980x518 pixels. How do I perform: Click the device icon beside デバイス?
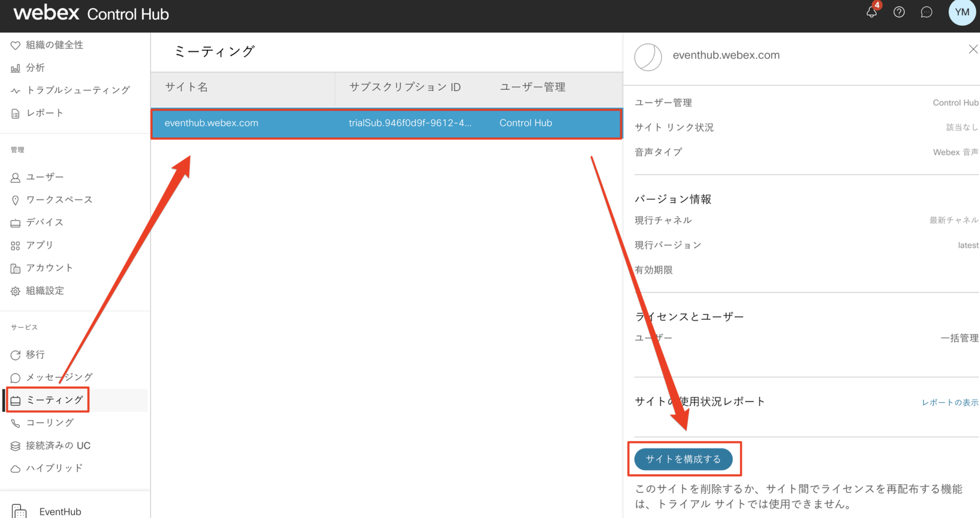pos(15,223)
